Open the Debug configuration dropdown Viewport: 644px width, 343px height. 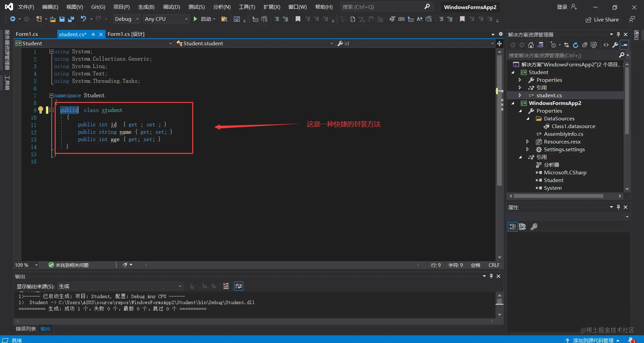(x=126, y=19)
